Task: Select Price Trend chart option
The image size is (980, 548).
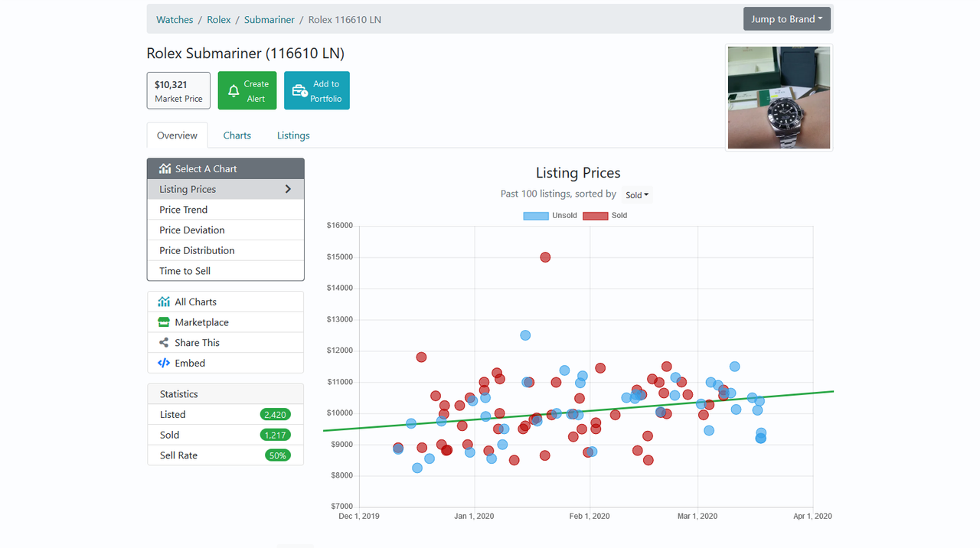Action: [x=226, y=210]
